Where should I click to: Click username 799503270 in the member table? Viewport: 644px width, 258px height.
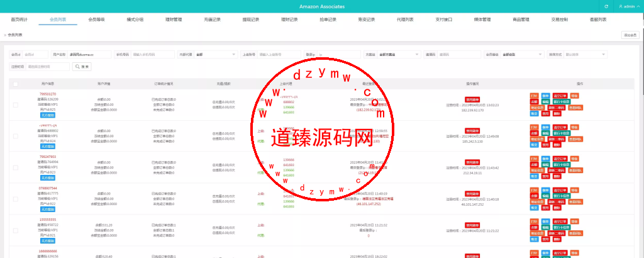48,94
